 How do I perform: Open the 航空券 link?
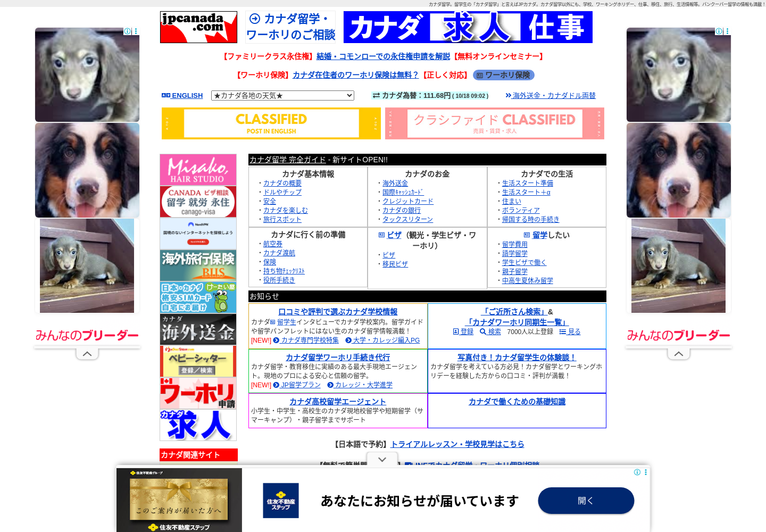pyautogui.click(x=273, y=244)
